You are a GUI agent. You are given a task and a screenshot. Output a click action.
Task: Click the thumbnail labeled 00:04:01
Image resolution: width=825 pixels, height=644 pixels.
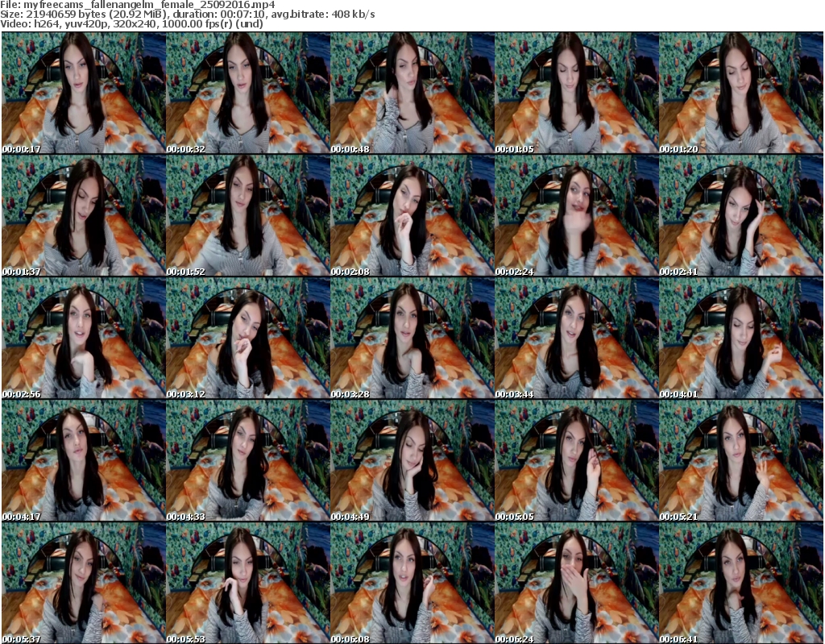(740, 339)
